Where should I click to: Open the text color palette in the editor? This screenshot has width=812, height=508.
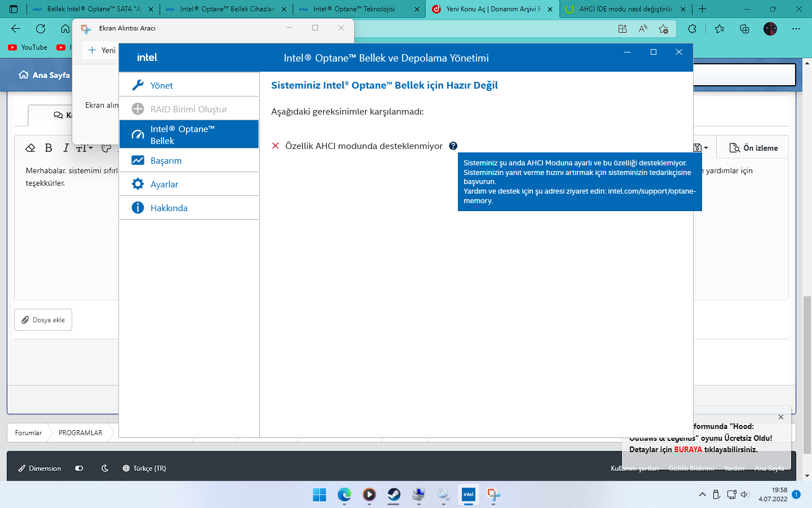pyautogui.click(x=106, y=148)
